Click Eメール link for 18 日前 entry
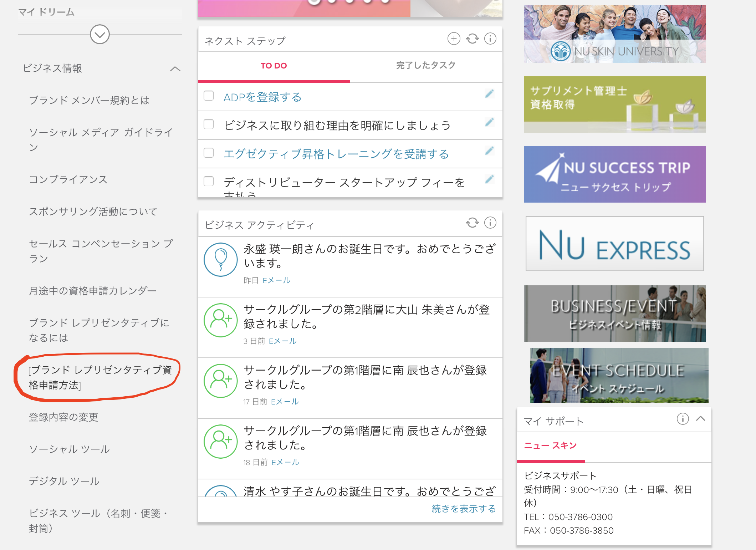This screenshot has height=550, width=756. click(285, 462)
